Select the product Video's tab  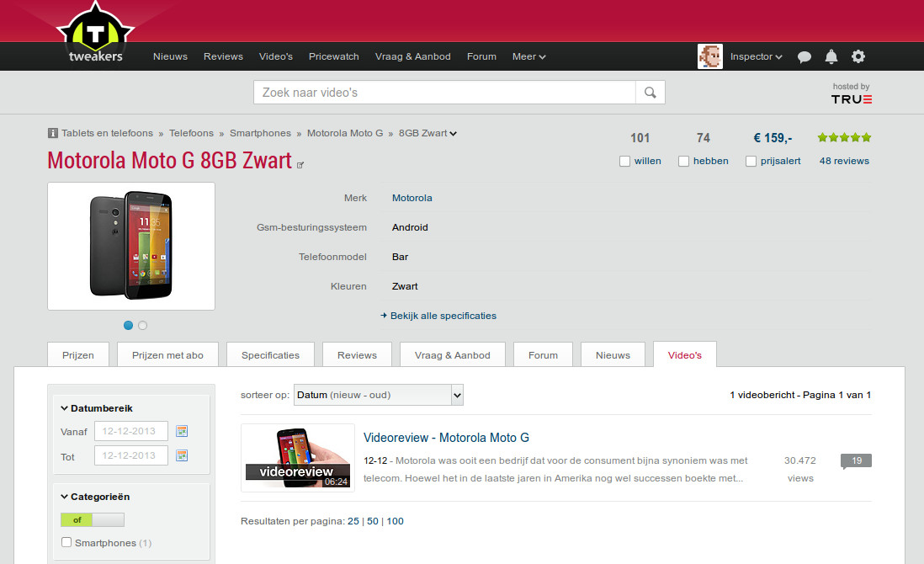[685, 354]
